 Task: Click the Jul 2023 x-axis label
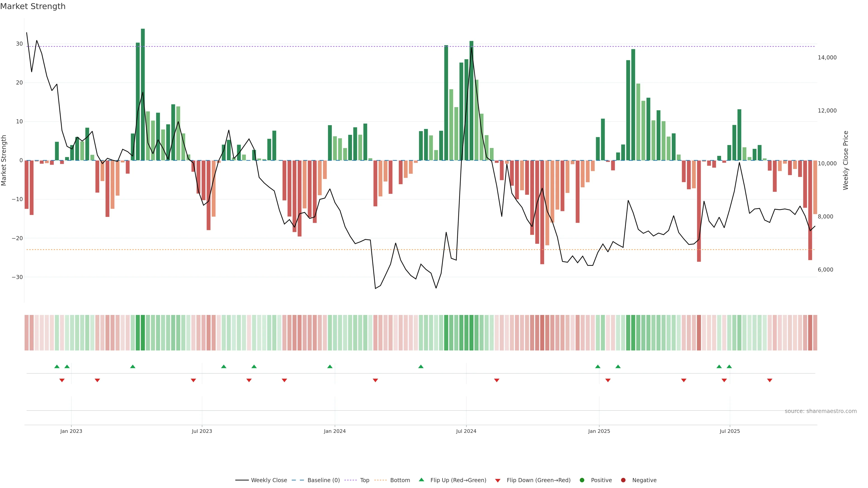[x=202, y=431]
